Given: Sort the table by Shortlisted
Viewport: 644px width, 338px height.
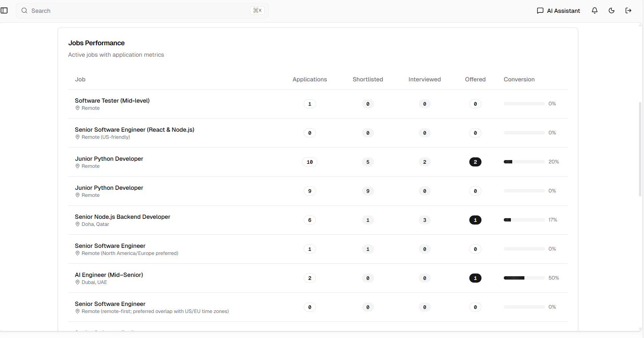Looking at the screenshot, I should [368, 79].
